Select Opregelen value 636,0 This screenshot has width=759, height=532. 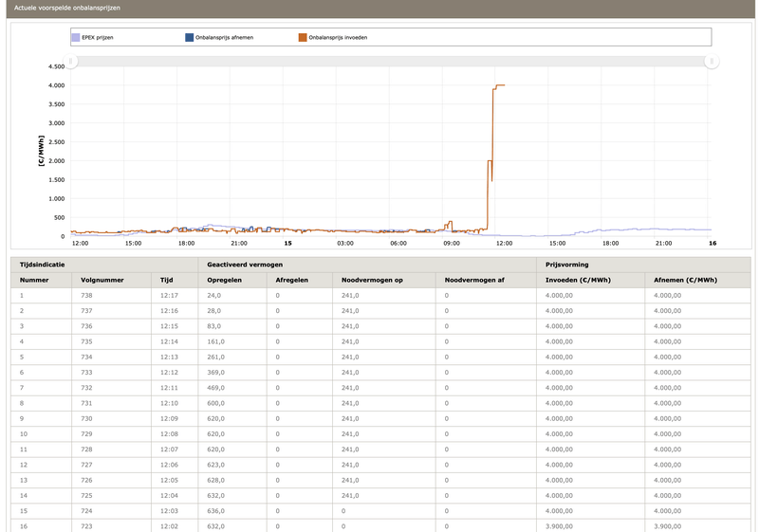[x=216, y=511]
